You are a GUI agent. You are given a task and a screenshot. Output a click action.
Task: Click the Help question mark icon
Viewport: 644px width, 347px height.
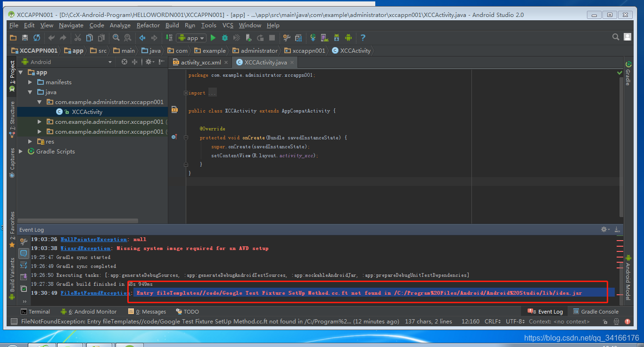363,38
